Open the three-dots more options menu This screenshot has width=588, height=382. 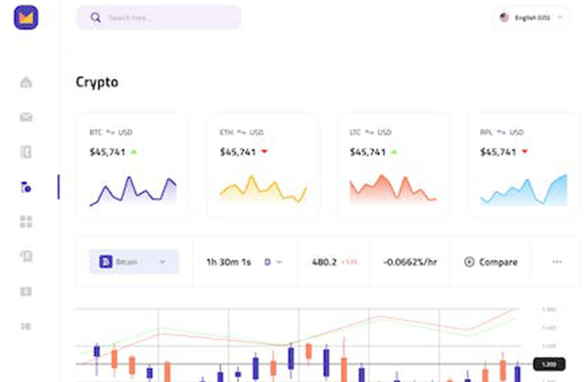556,262
